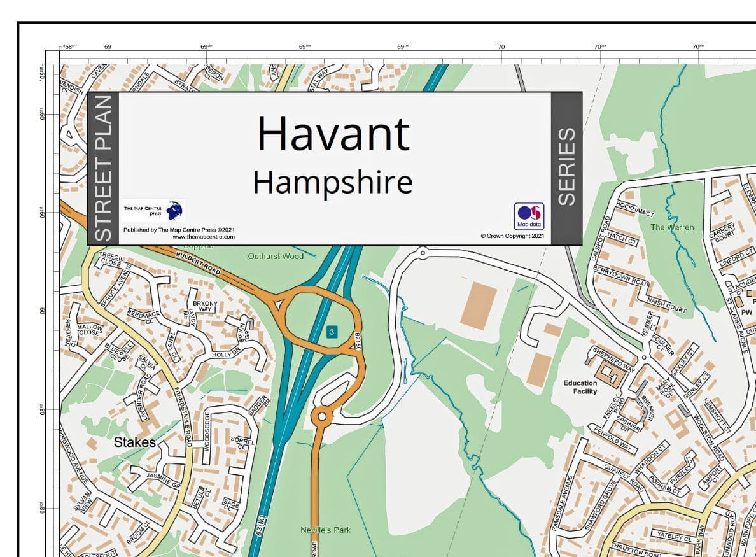The image size is (756, 557).
Task: Click the grid reference 70 at top
Action: (x=501, y=46)
